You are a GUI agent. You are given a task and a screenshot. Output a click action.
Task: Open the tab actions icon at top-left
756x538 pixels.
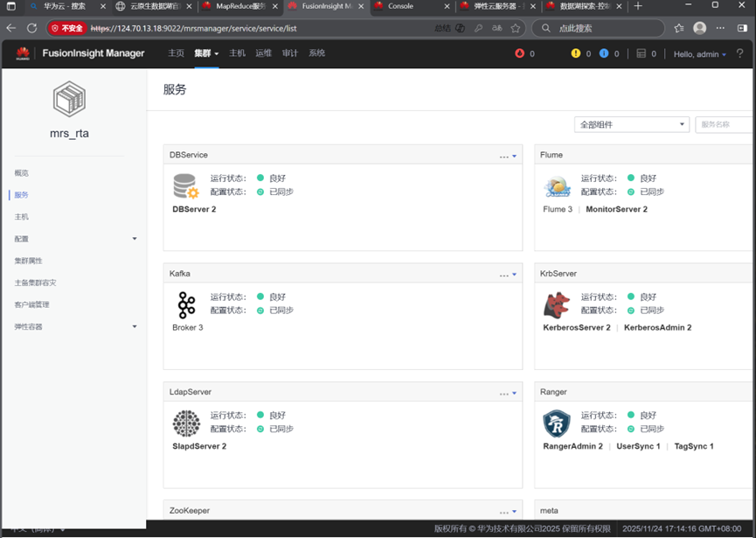pos(10,6)
